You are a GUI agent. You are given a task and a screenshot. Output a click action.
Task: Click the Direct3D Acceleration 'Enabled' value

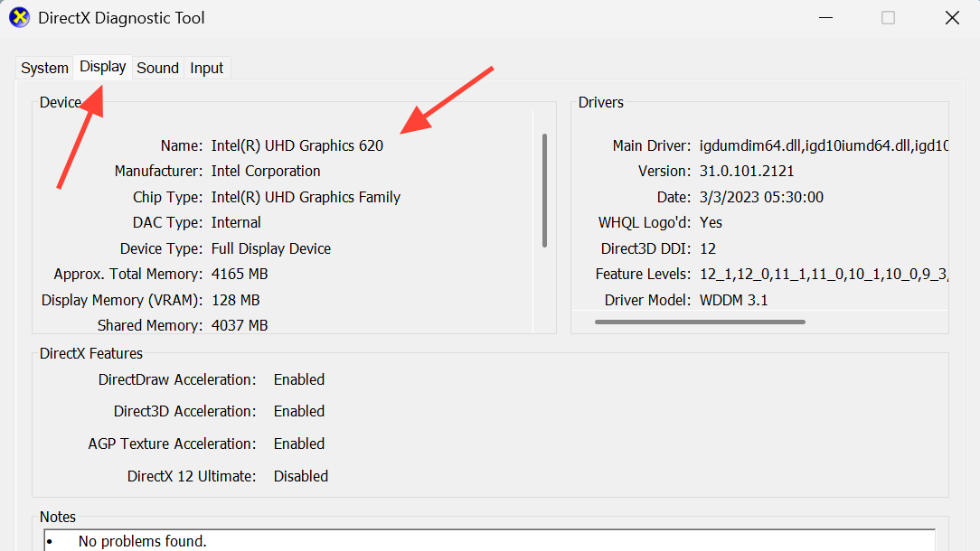click(298, 412)
